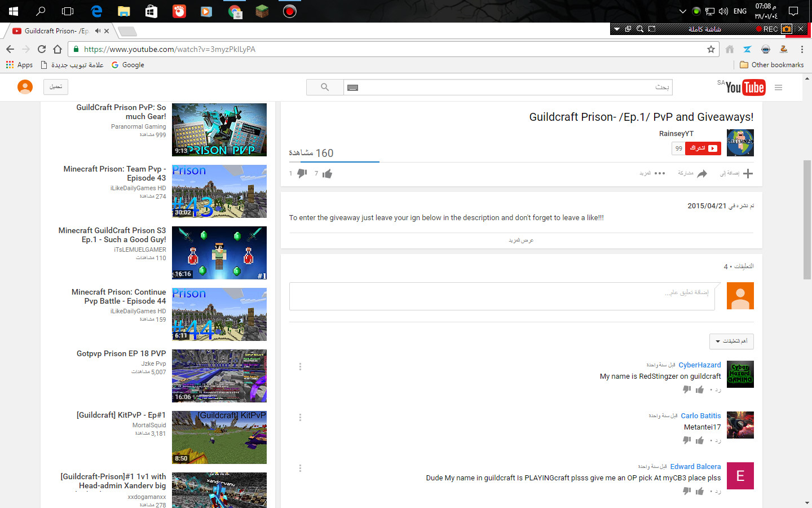The height and width of the screenshot is (508, 812).
Task: Open Minecraft grass block taskbar icon
Action: 262,11
